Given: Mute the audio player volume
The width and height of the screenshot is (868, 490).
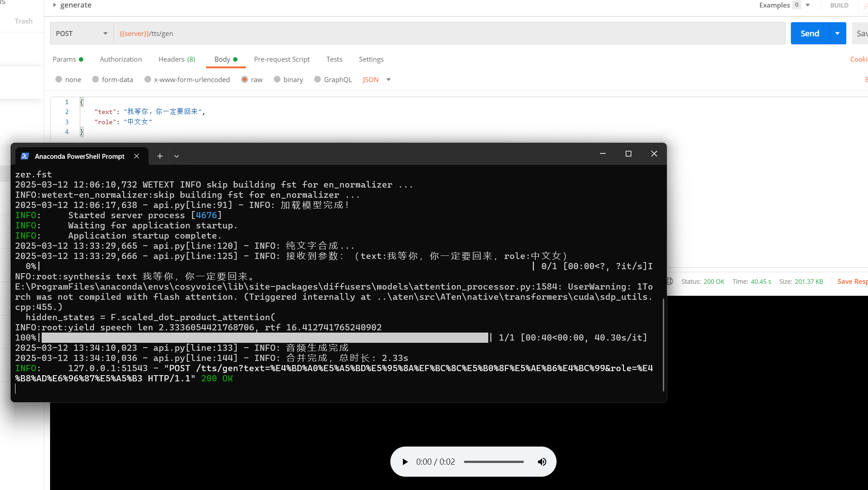Looking at the screenshot, I should 542,462.
